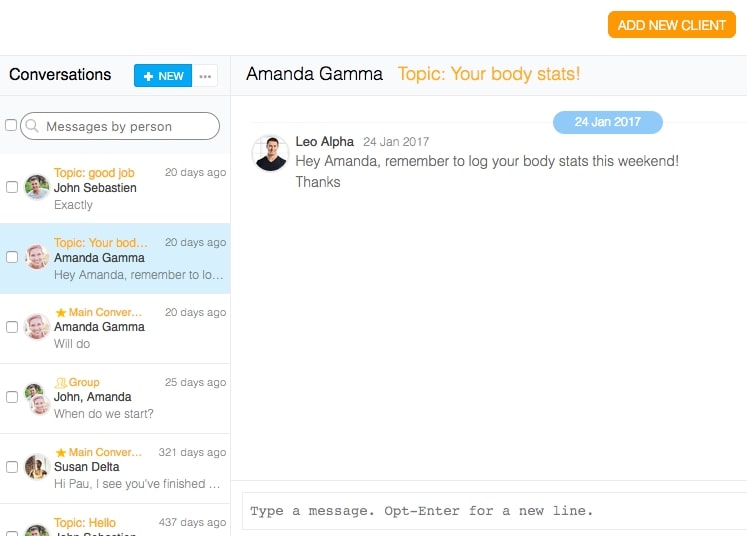
Task: Click John Sebastien's avatar in good job conversation
Action: coord(37,187)
